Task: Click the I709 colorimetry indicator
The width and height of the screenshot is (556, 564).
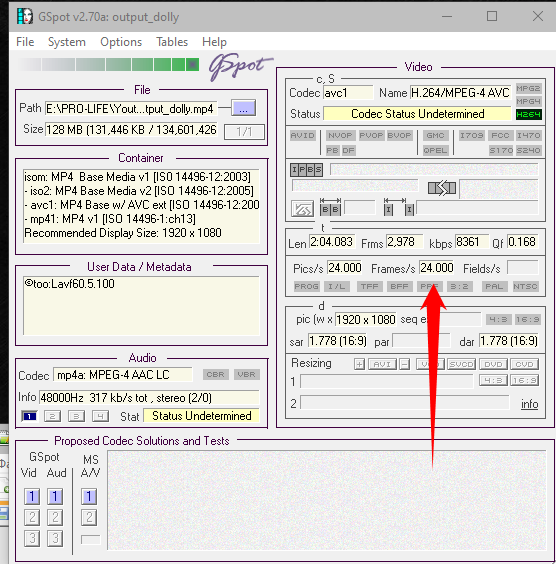Action: (x=472, y=135)
